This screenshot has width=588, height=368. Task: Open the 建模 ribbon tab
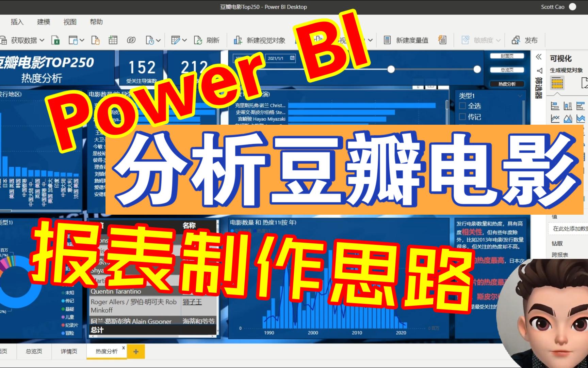44,22
